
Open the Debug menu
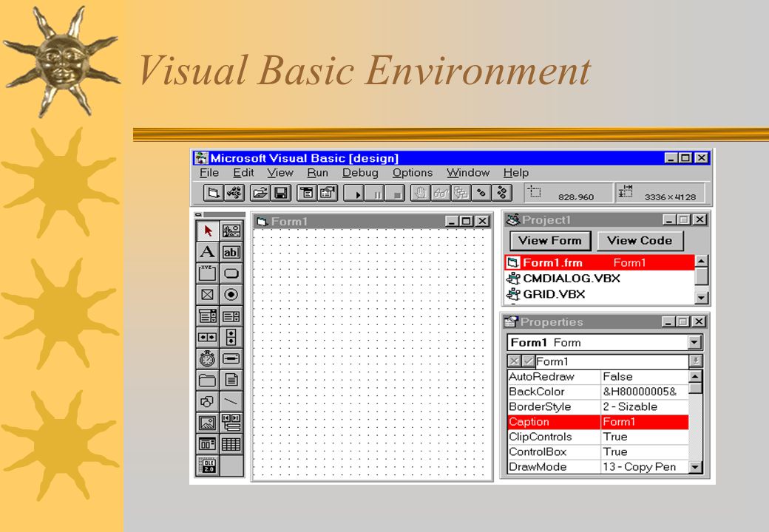click(x=360, y=172)
